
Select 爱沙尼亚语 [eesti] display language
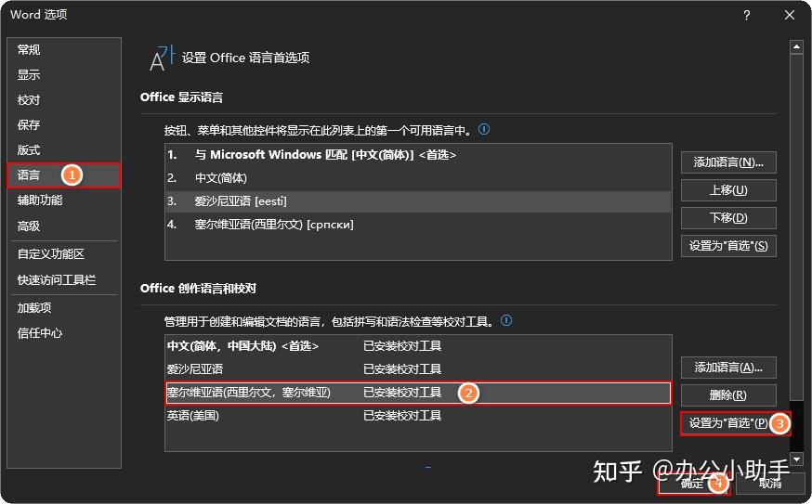418,201
